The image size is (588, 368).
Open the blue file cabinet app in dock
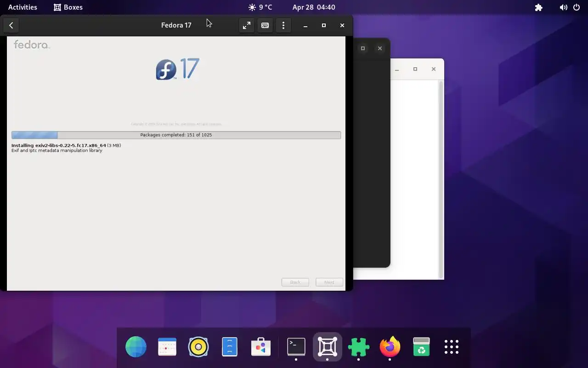230,347
